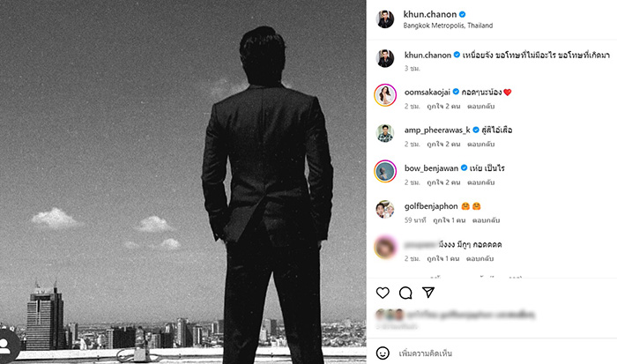Screen dimensions: 617x364
Task: Open the emoji picker smiley icon
Action: point(383,353)
